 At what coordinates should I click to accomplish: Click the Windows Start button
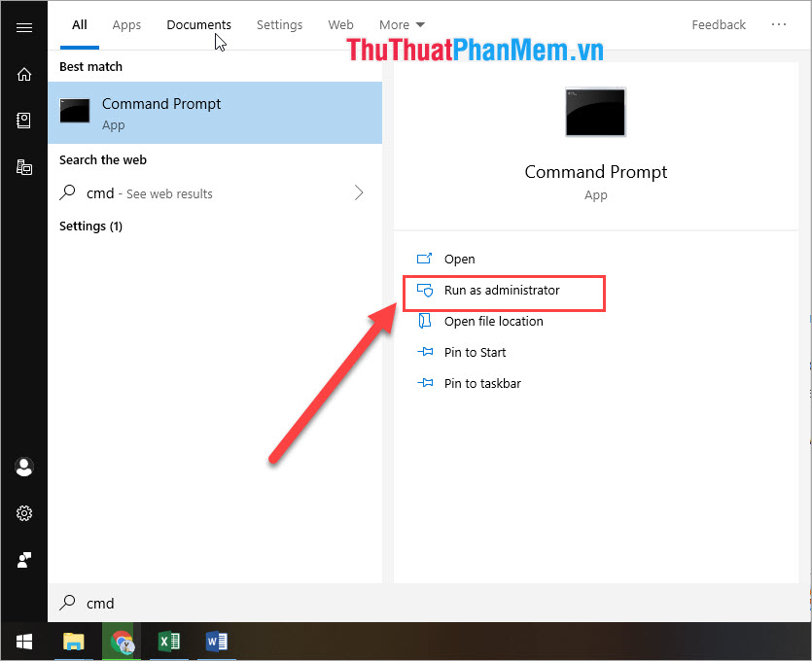tap(23, 642)
